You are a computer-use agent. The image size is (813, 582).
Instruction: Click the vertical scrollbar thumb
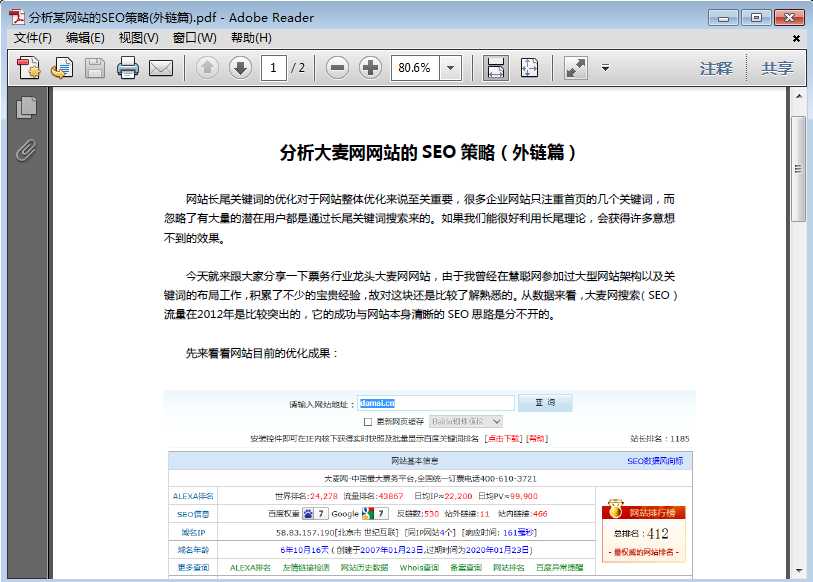[798, 169]
